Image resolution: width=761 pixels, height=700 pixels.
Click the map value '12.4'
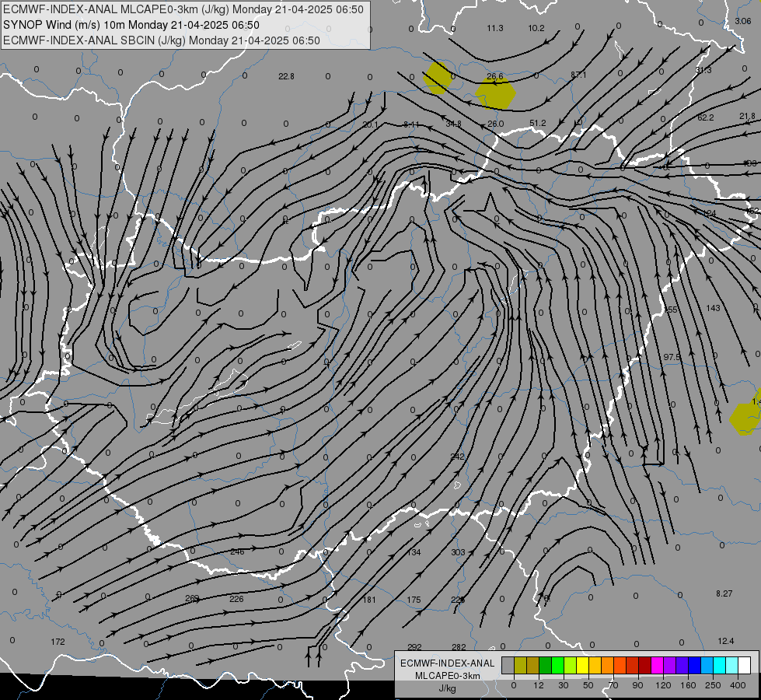click(725, 641)
